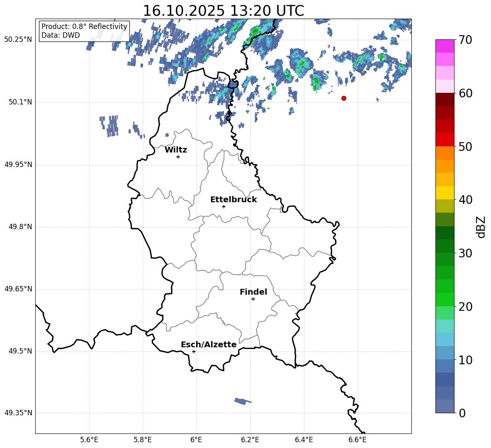Click the bright green 20 dBZ colorbar segment
Screen dimensions: 491x448
pyautogui.click(x=445, y=299)
